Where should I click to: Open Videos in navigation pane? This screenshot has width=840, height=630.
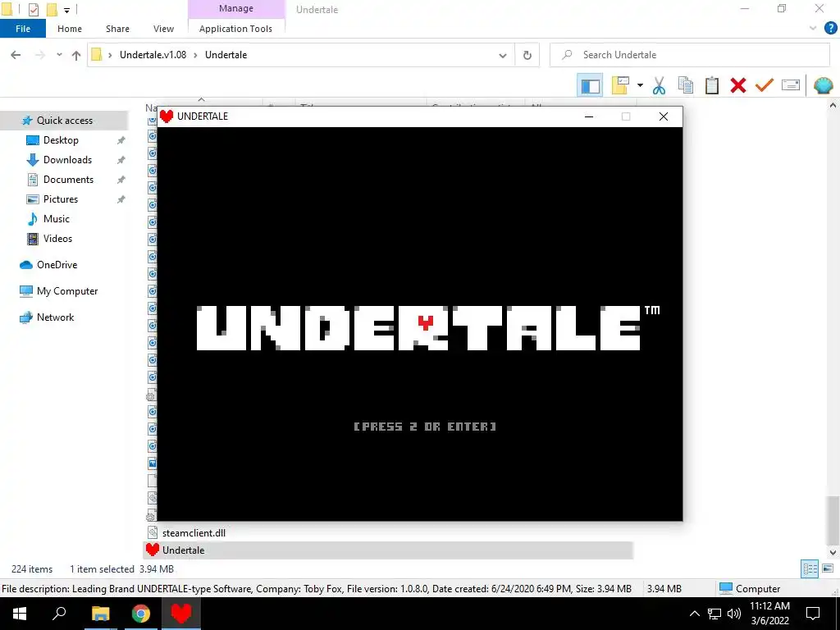tap(57, 239)
